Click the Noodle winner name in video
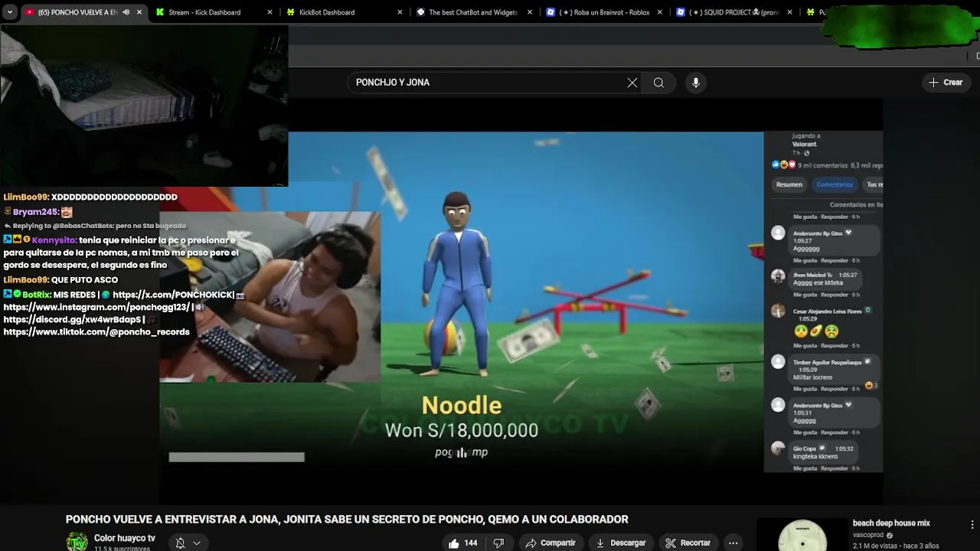980x551 pixels. tap(462, 406)
